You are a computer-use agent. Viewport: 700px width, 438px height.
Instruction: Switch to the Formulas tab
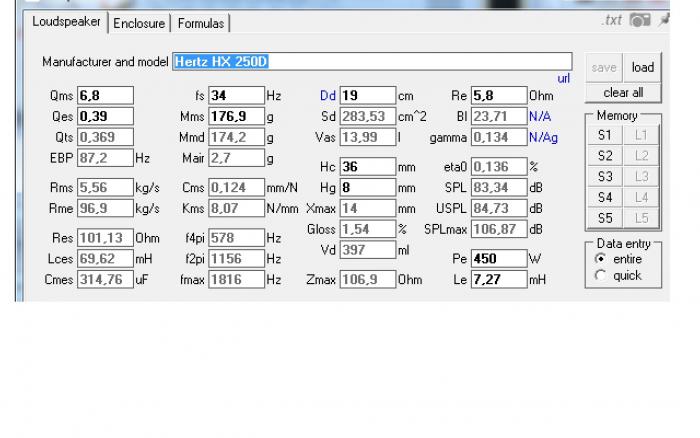point(200,23)
